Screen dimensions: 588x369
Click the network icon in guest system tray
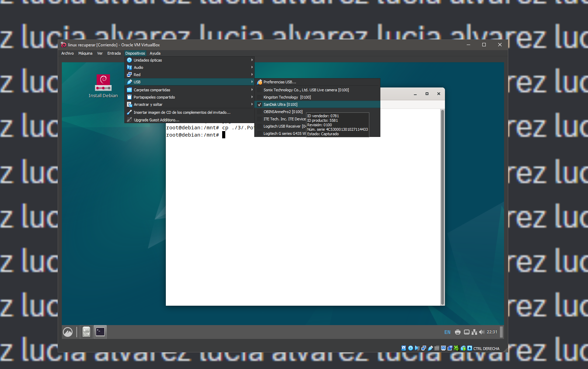click(x=474, y=332)
